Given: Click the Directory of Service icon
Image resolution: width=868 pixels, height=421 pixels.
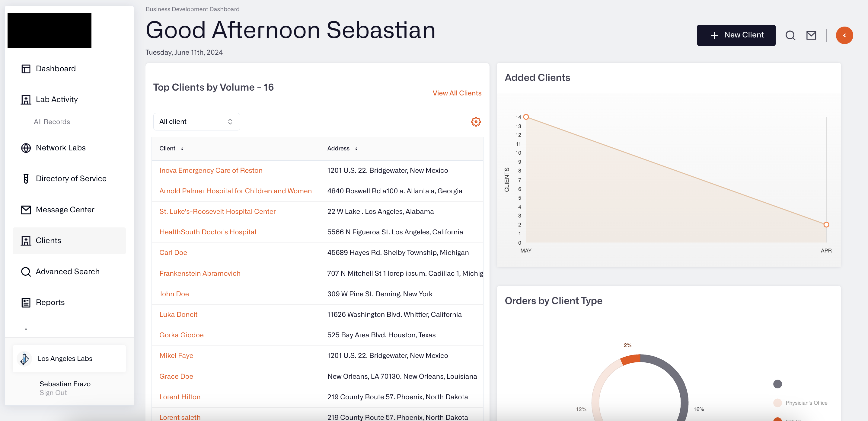Looking at the screenshot, I should [x=25, y=178].
